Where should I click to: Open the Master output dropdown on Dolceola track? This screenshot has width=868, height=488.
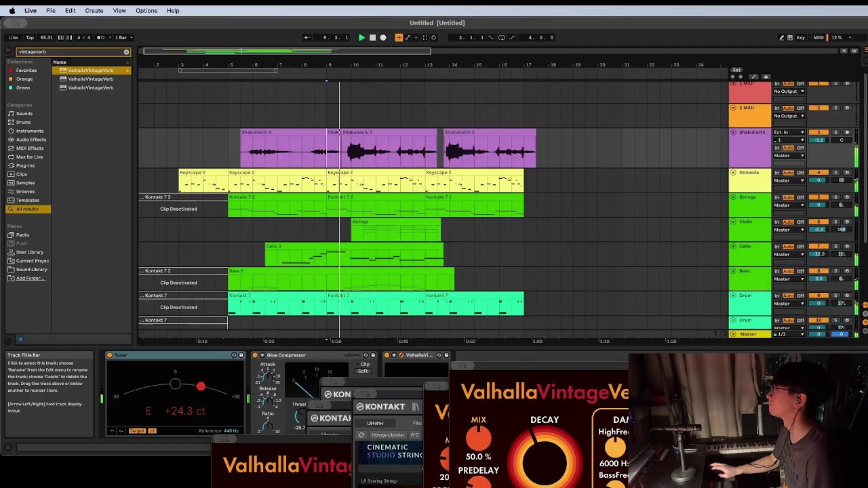pyautogui.click(x=789, y=181)
